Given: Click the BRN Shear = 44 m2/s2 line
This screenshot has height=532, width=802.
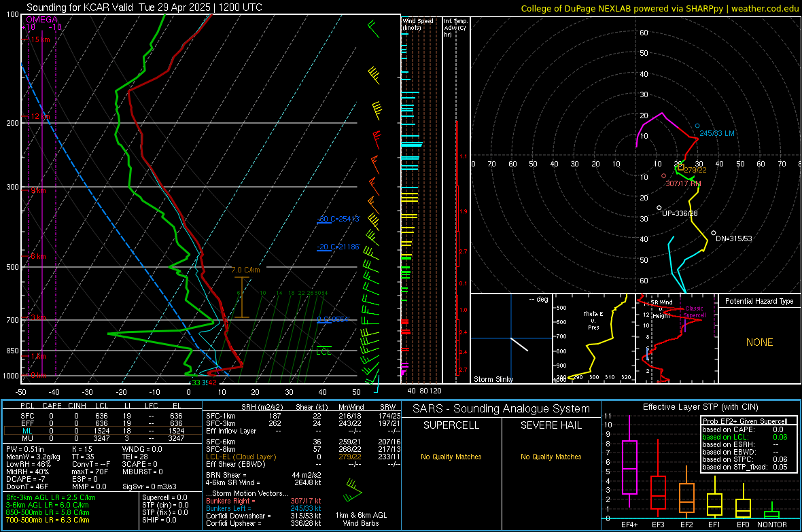Looking at the screenshot, I should coord(264,475).
